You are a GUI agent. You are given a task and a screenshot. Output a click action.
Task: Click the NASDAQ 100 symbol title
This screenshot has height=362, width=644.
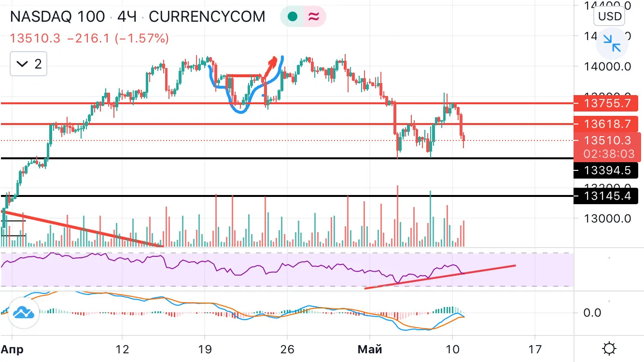click(x=57, y=17)
